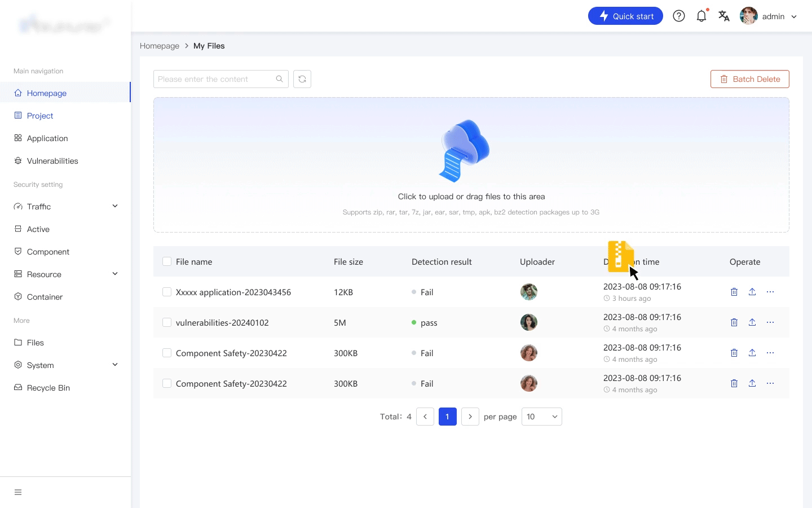Open the help question mark icon

click(679, 16)
